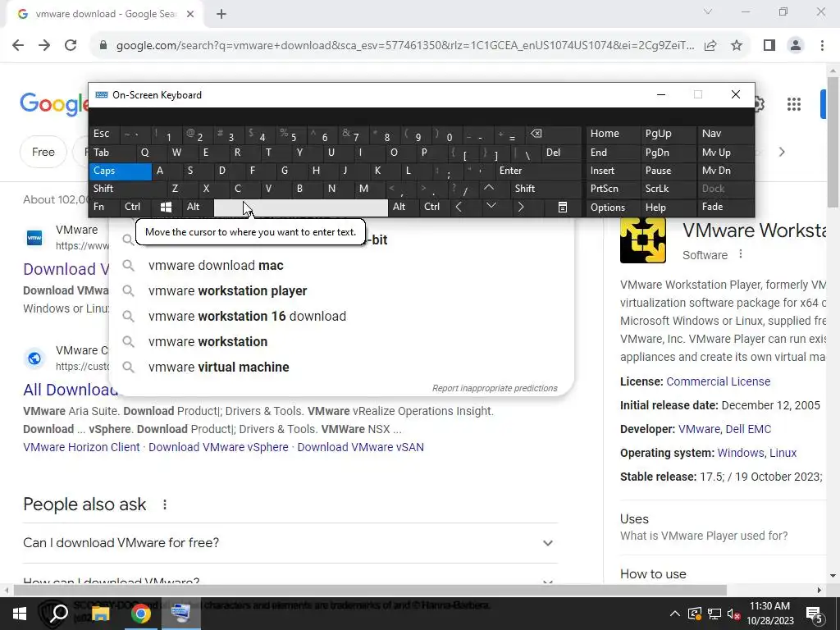Toggle the left Shift key on On-Screen Keyboard
The height and width of the screenshot is (630, 840).
click(127, 189)
